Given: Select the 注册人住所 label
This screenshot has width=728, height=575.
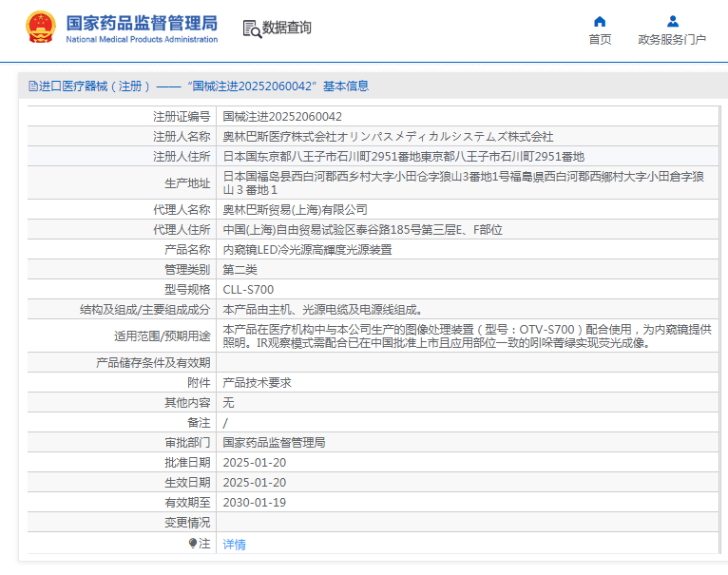Looking at the screenshot, I should tap(182, 157).
